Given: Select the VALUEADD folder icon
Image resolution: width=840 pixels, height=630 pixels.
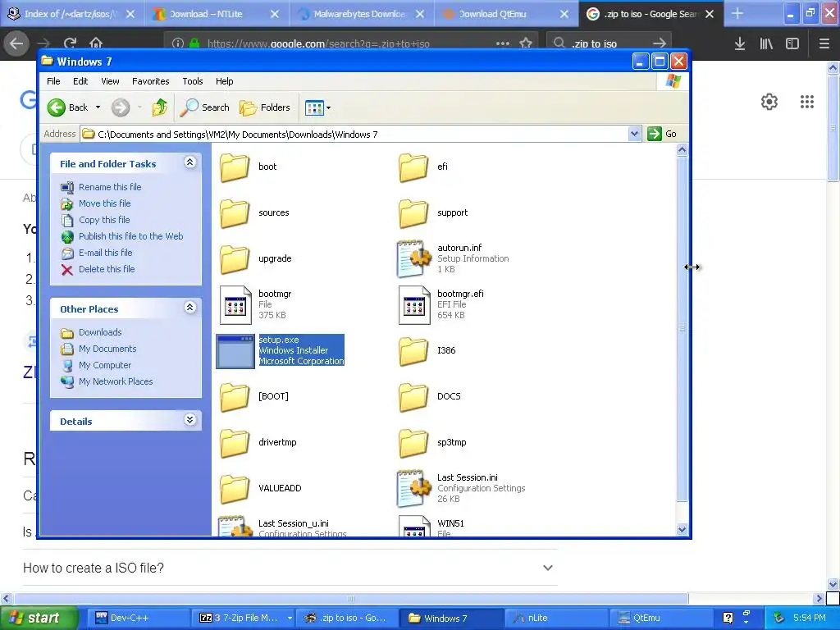Looking at the screenshot, I should click(x=235, y=489).
